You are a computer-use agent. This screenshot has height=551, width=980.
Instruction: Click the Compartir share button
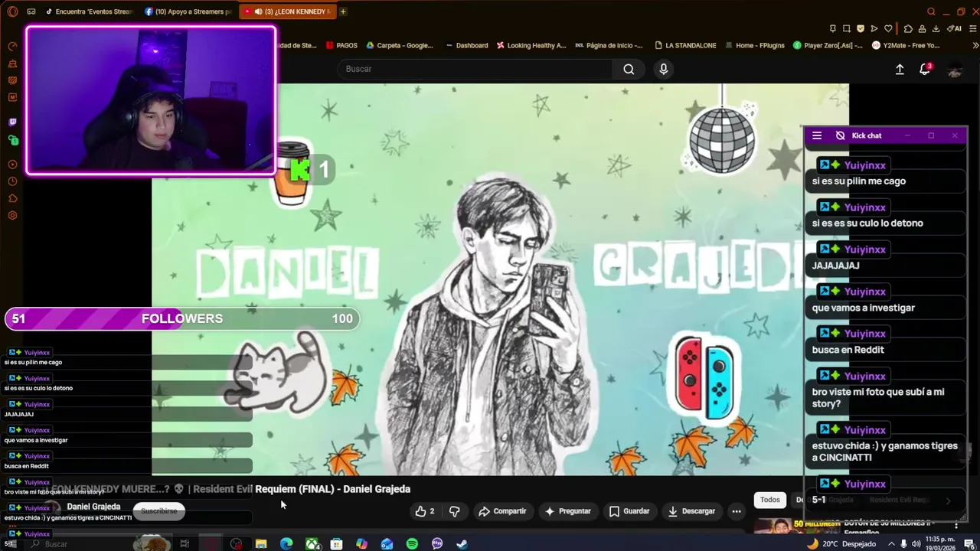pos(502,511)
